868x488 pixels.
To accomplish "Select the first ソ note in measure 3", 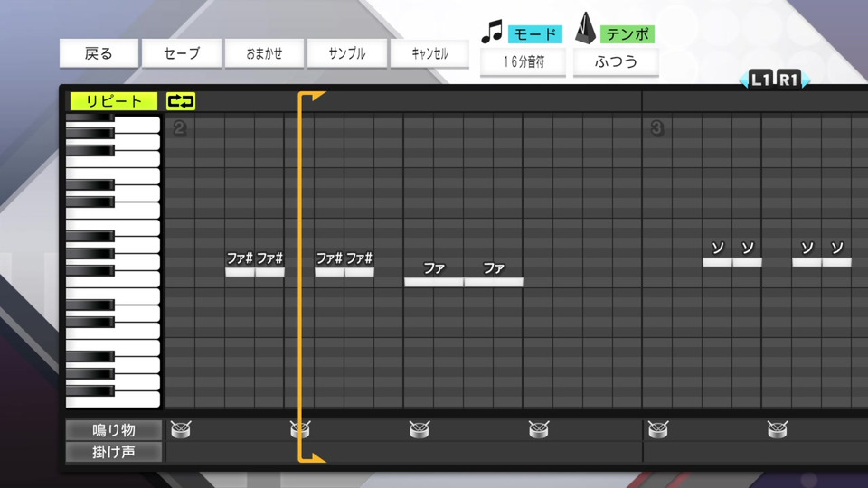I will pyautogui.click(x=717, y=262).
